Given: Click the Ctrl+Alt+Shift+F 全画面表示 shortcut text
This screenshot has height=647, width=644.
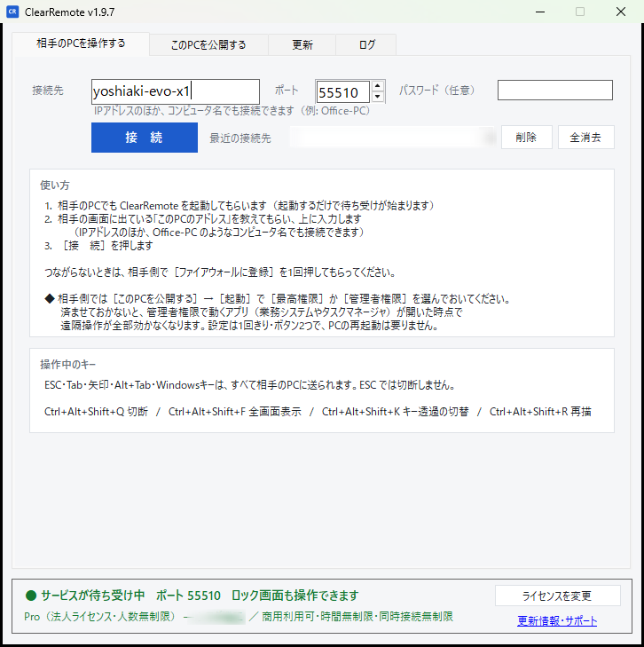Looking at the screenshot, I should pos(235,412).
